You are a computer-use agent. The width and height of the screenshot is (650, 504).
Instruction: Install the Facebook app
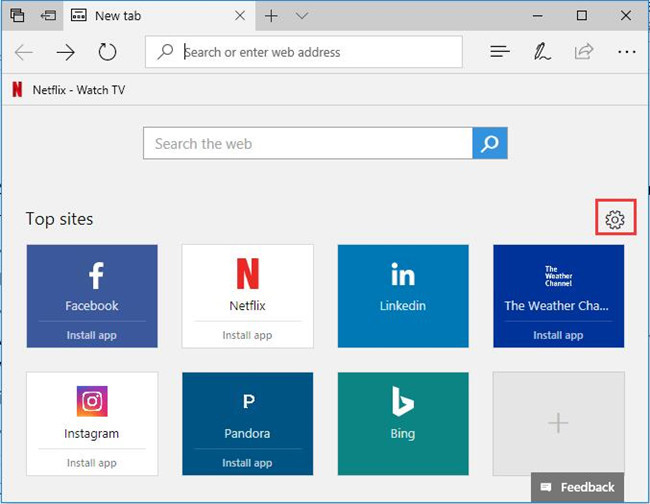(92, 335)
